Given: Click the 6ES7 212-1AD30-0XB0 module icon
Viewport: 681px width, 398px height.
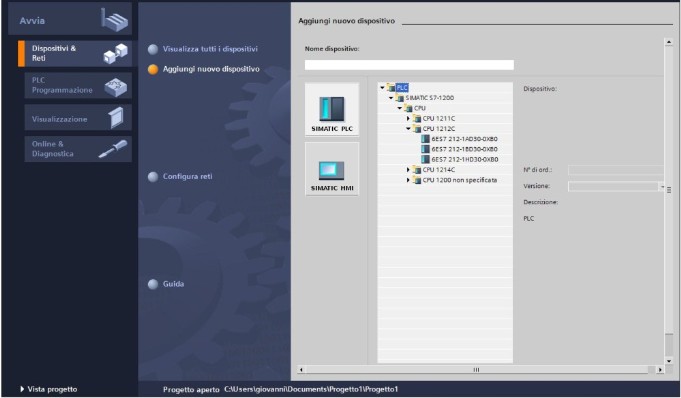Looking at the screenshot, I should coord(425,139).
